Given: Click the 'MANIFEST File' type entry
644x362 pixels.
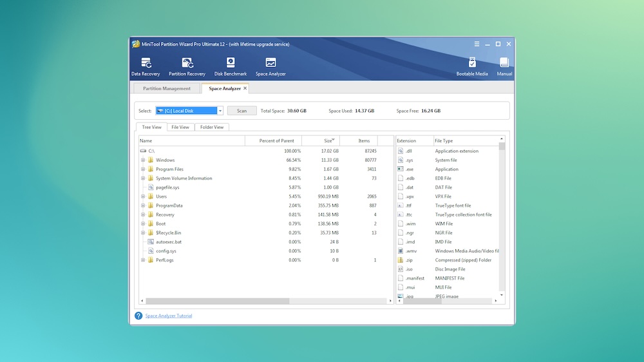Looking at the screenshot, I should [x=450, y=278].
